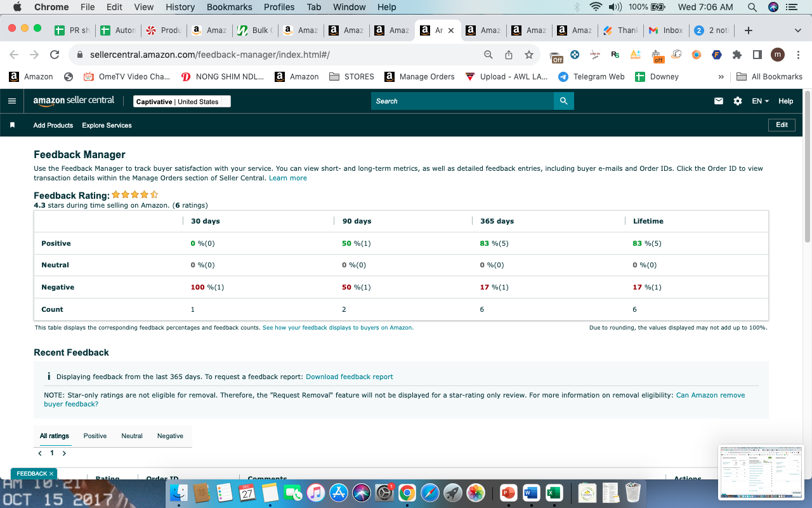Click the blue hexagon F extension icon

pyautogui.click(x=717, y=55)
